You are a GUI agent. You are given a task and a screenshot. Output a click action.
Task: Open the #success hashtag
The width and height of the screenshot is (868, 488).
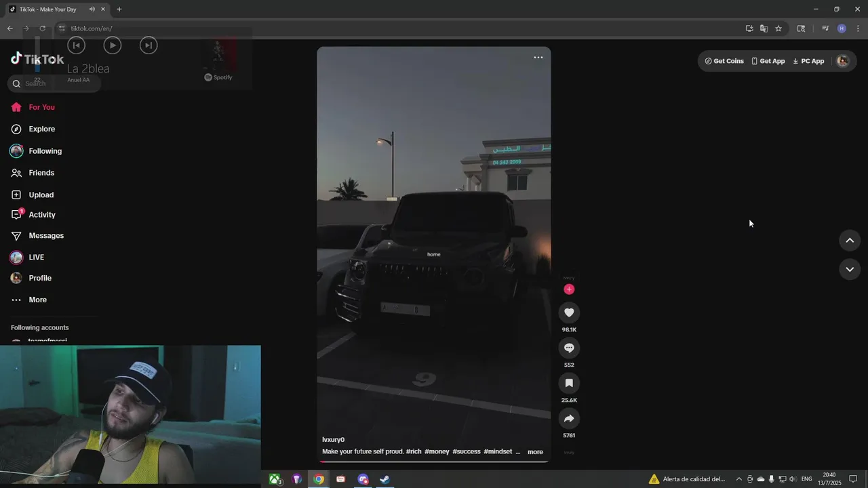pyautogui.click(x=467, y=451)
